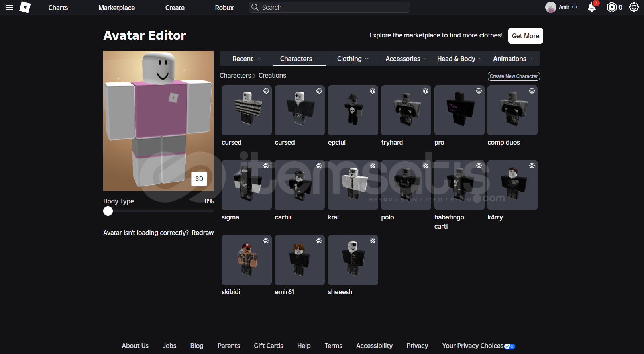Open Create in top navigation

click(175, 8)
